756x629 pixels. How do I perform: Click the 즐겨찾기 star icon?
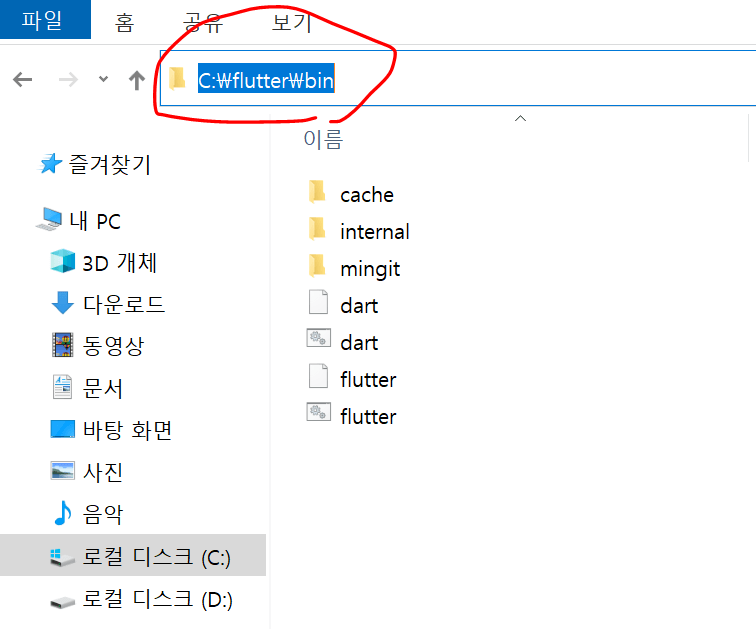coord(50,164)
